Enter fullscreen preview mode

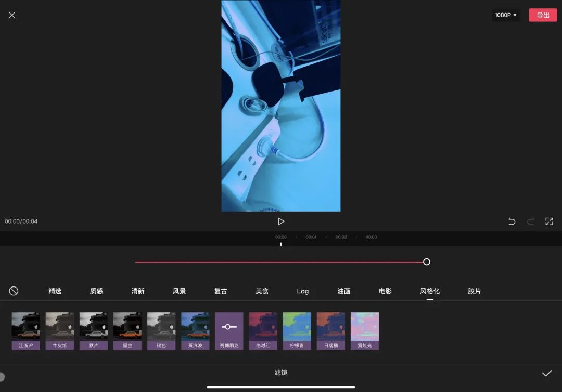pyautogui.click(x=549, y=221)
